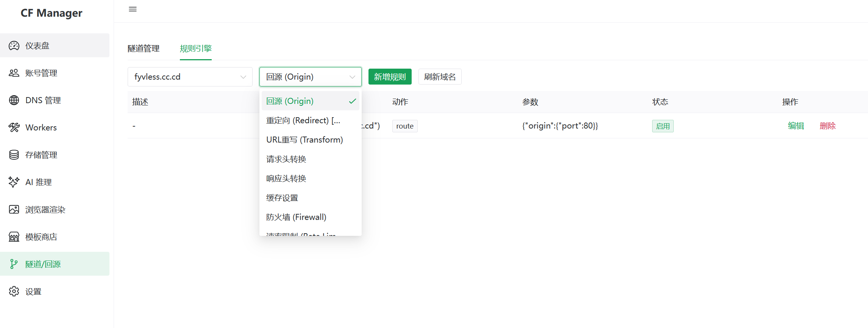Click the tunnel branch icon

click(14, 264)
